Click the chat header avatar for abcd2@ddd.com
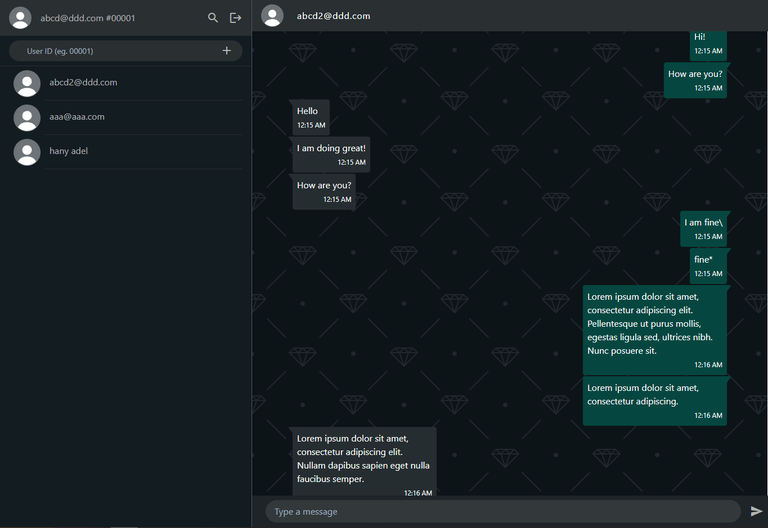This screenshot has width=768, height=528. tap(271, 16)
